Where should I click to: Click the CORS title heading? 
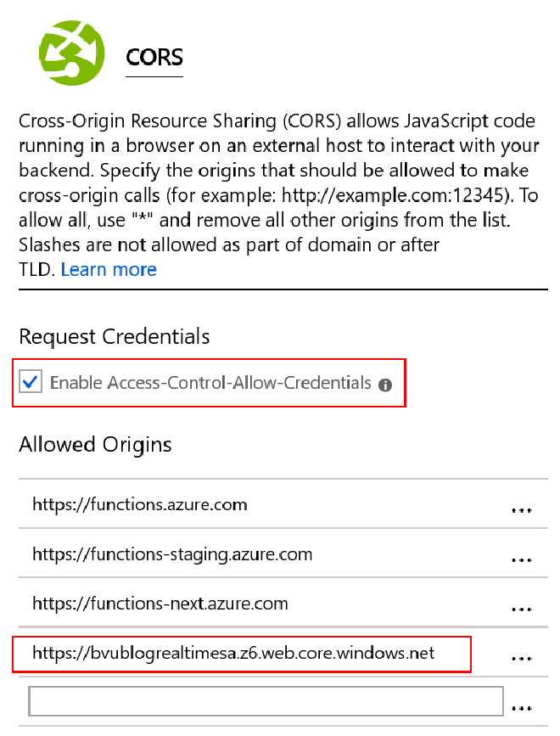154,57
